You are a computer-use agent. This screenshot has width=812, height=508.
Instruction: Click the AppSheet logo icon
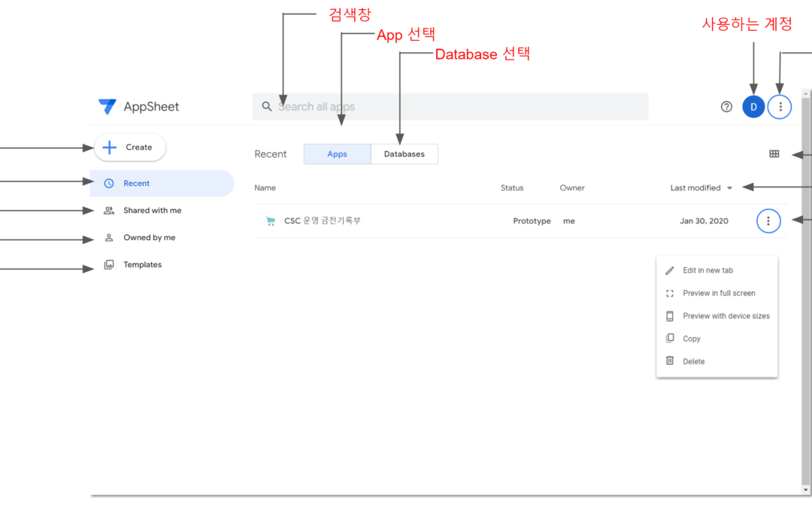click(x=108, y=107)
